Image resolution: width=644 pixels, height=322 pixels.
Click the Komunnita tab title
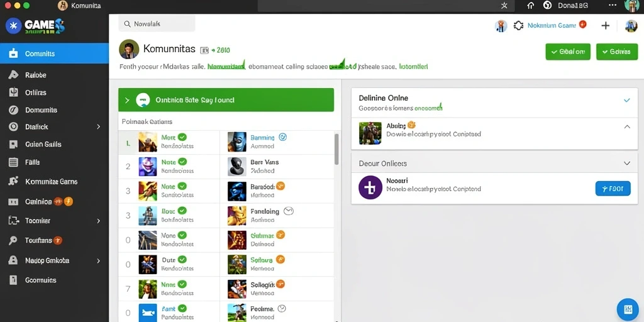tap(86, 6)
